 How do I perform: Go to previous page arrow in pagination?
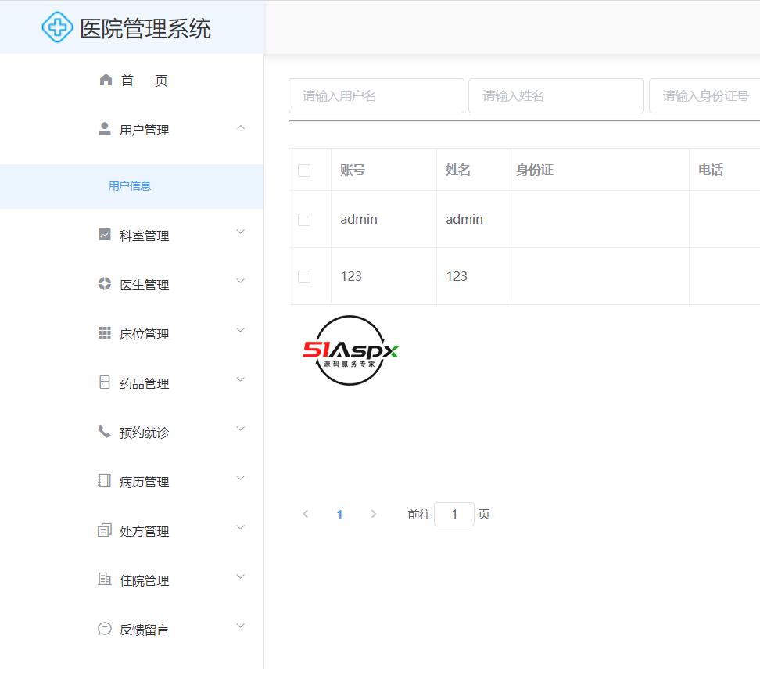[x=306, y=514]
